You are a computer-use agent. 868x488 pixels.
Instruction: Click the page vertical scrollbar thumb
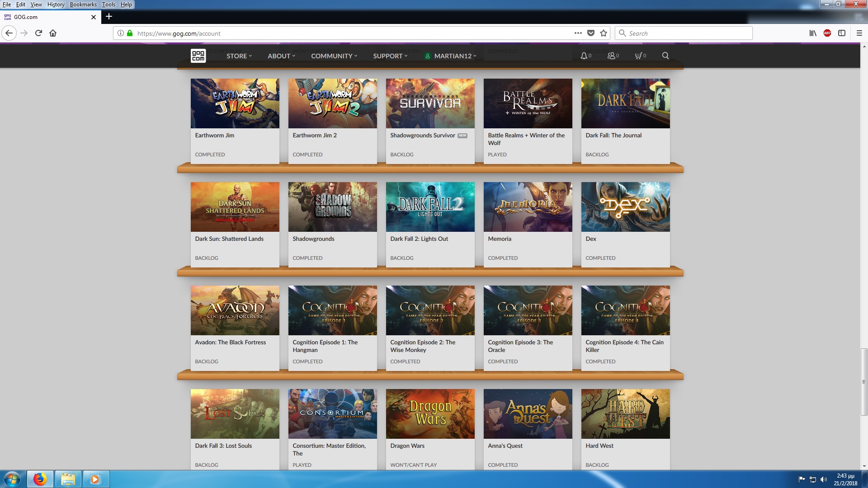pyautogui.click(x=864, y=382)
